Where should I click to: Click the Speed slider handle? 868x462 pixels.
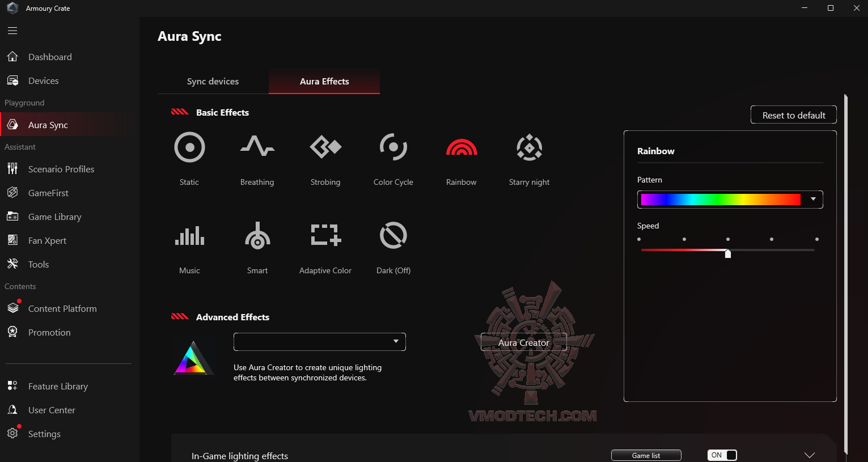pos(728,253)
